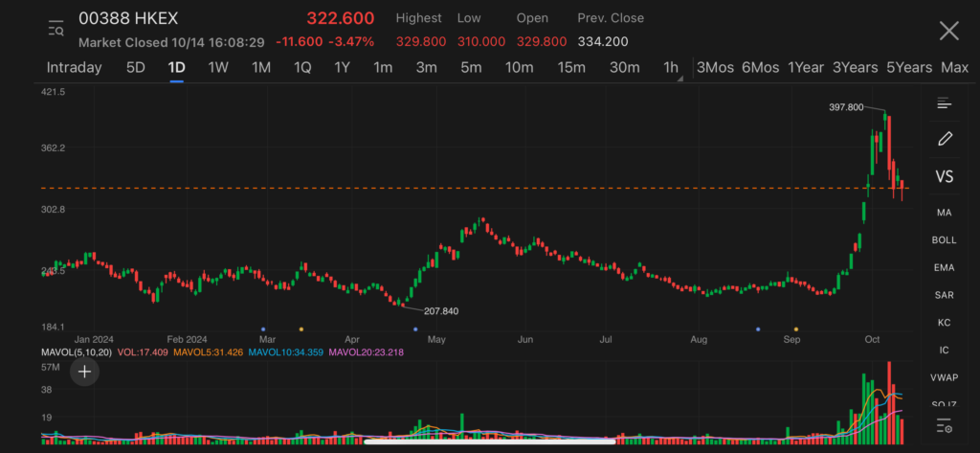Select the pencil drawing tool
Viewport: 980px width, 453px height.
(x=945, y=139)
